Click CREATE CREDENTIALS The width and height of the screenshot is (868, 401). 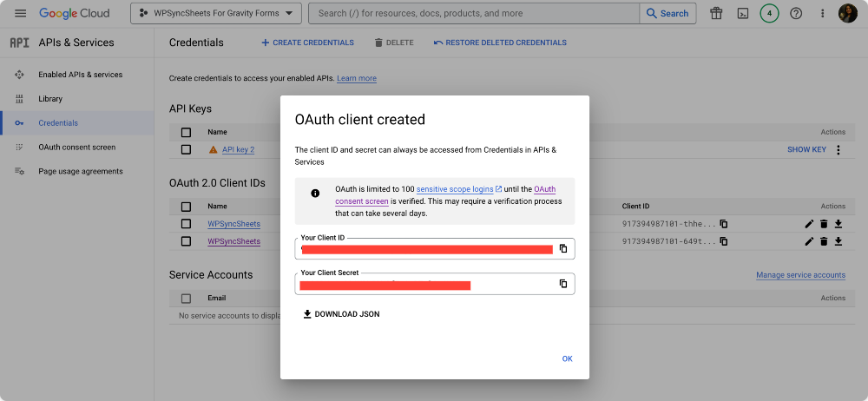(x=307, y=43)
